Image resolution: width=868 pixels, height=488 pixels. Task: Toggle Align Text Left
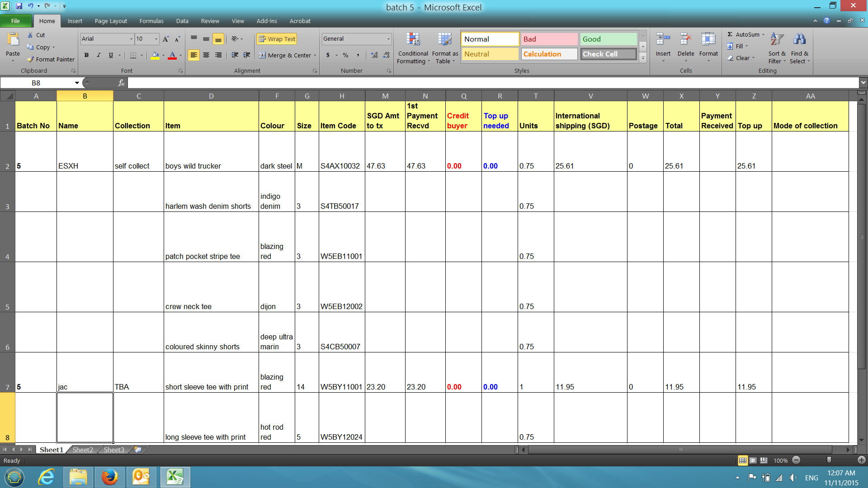(x=193, y=55)
